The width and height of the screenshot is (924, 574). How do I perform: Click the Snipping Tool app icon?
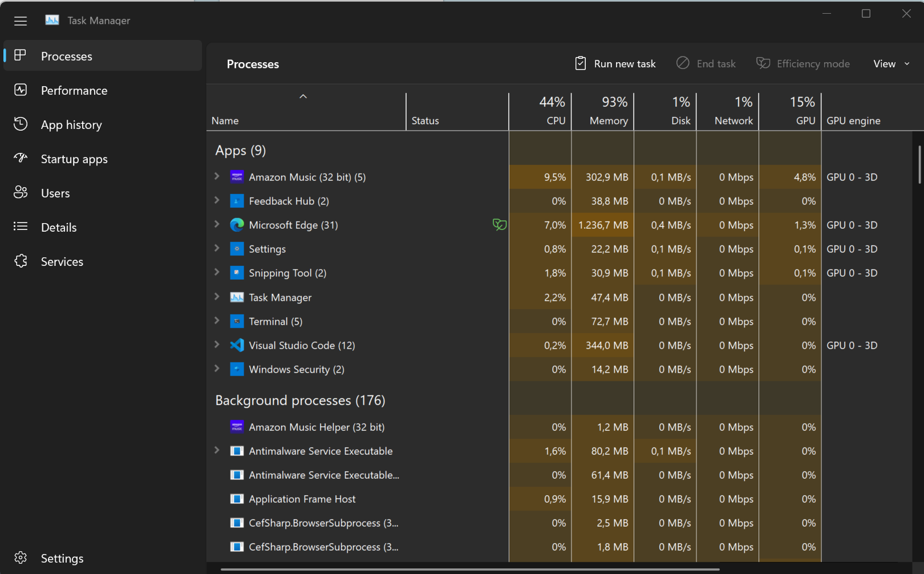coord(237,273)
